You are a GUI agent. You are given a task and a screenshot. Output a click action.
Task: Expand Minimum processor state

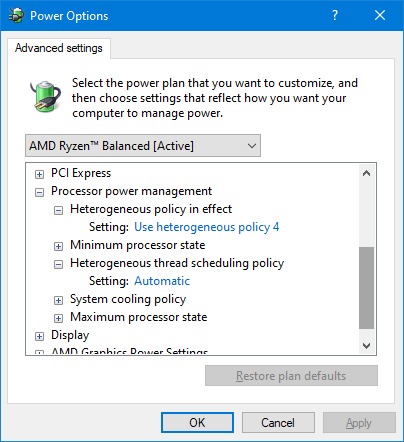click(x=58, y=246)
